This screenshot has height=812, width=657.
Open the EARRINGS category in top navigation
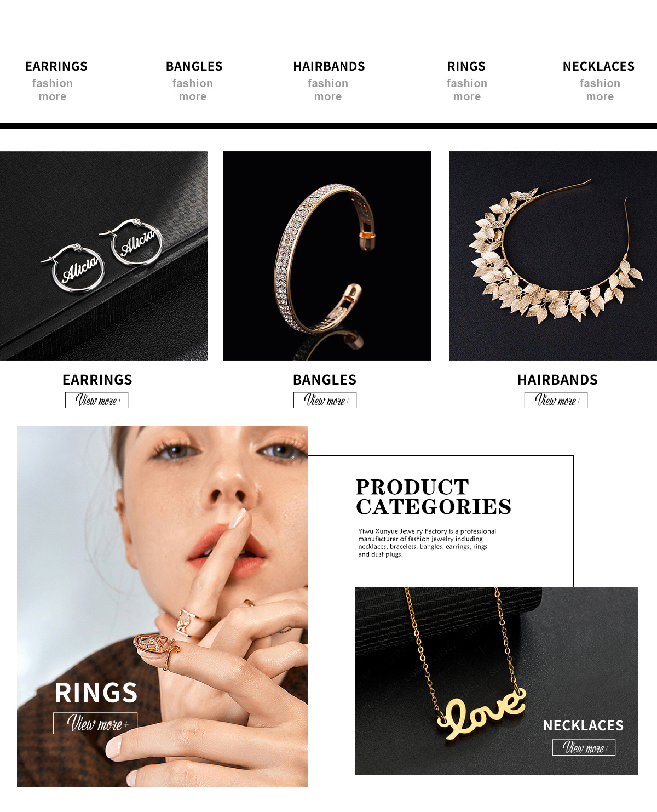pos(56,67)
